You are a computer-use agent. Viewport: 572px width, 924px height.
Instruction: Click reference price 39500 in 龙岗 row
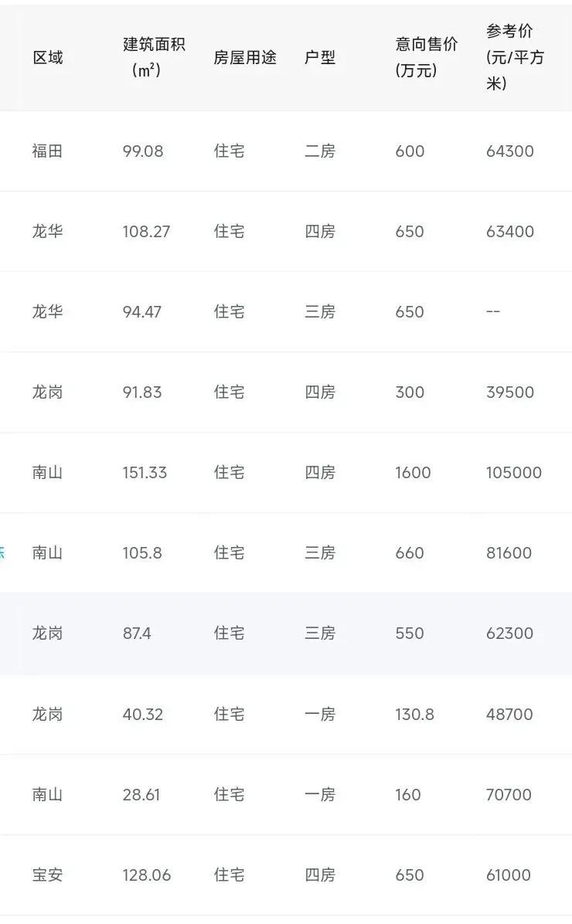pyautogui.click(x=509, y=392)
